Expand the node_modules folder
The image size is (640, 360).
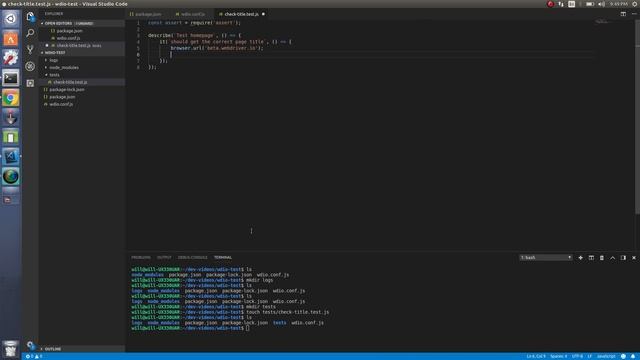tap(64, 67)
